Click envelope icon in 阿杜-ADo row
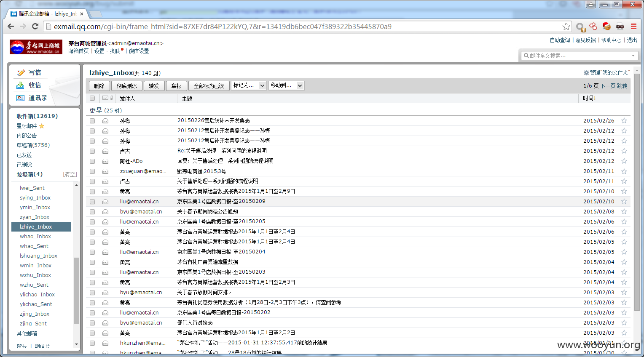644x357 pixels. (x=105, y=161)
